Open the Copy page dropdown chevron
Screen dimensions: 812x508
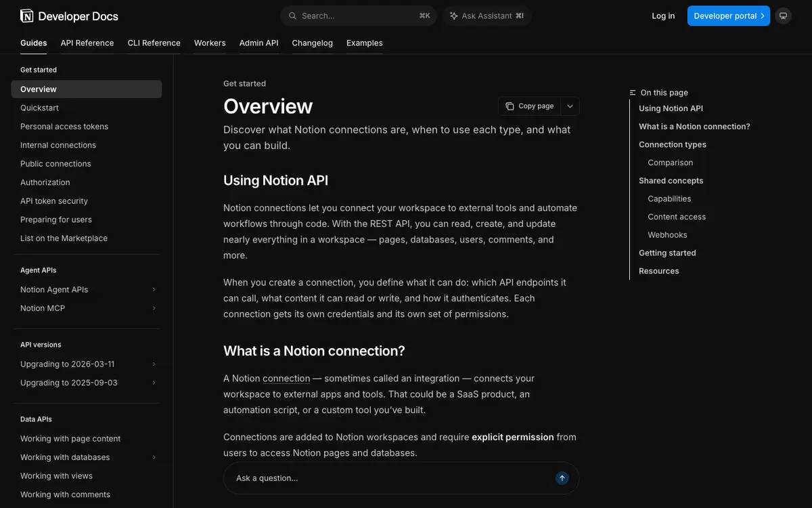[x=570, y=106]
